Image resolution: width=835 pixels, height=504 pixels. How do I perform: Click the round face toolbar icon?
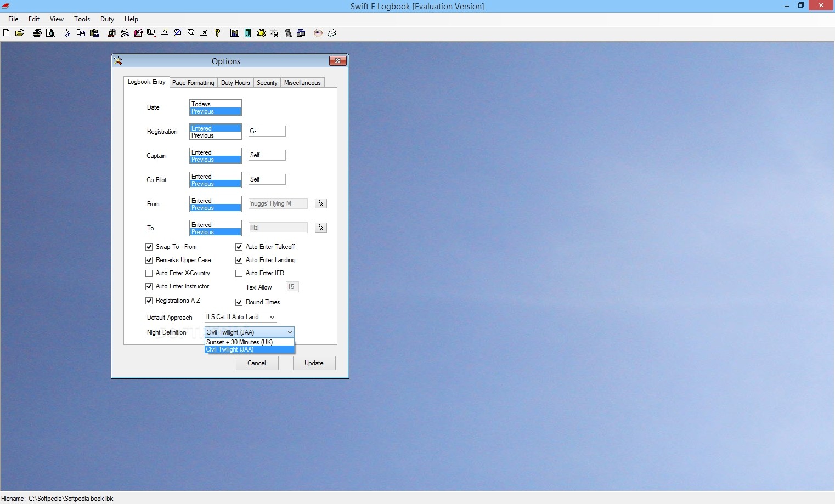click(318, 33)
